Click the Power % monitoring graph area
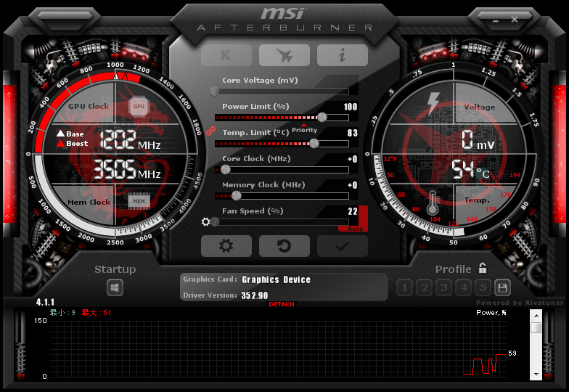Image resolution: width=569 pixels, height=392 pixels. click(x=277, y=349)
